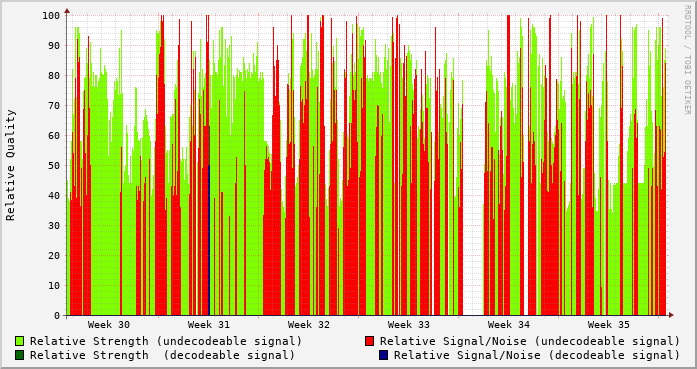Select the Week 30 axis label

click(109, 325)
